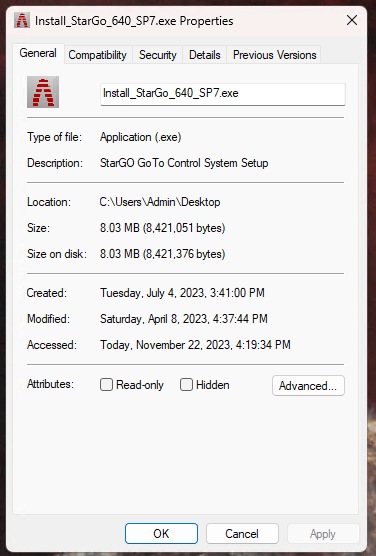Click the modified date 'Saturday, April 8, 2023'

154,319
